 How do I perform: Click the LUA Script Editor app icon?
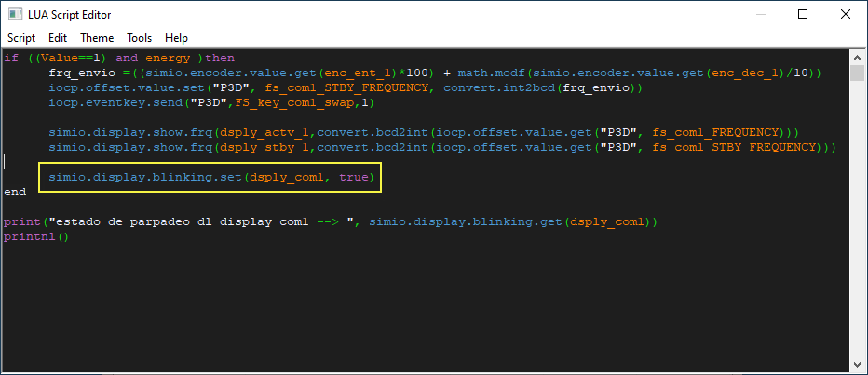[15, 14]
